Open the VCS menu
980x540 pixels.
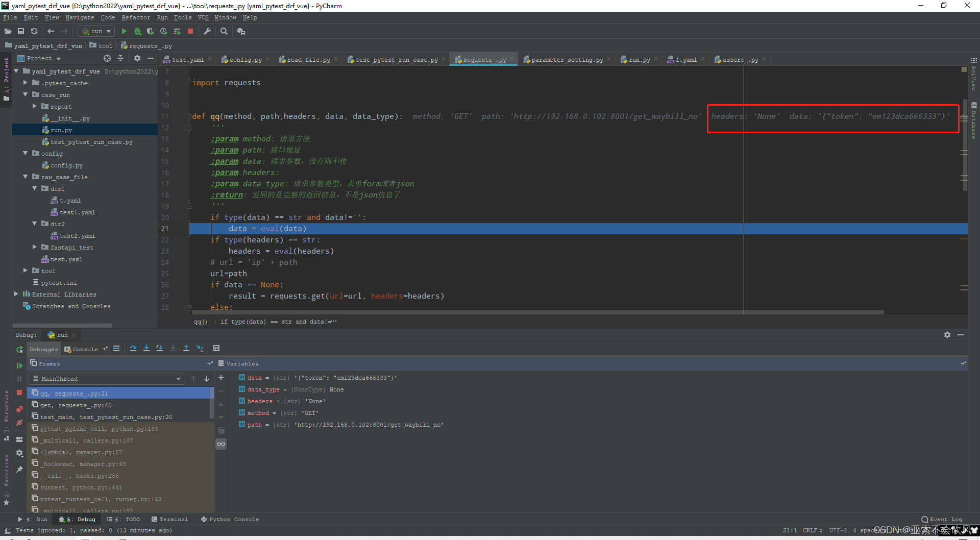[x=203, y=17]
